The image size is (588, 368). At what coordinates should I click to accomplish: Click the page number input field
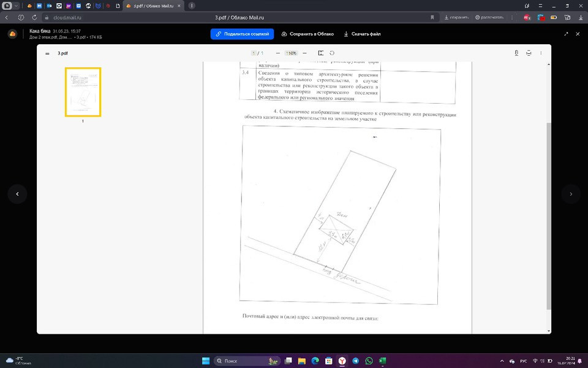pos(254,53)
